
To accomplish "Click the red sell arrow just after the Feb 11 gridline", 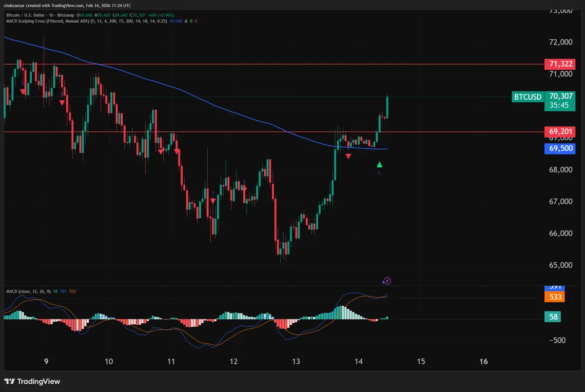I will click(x=176, y=152).
